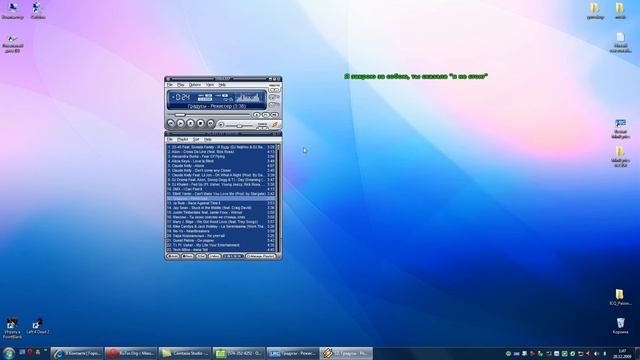Screen dimensions: 640x360
Task: Open the Windows Start menu orb
Action: pyautogui.click(x=8, y=353)
